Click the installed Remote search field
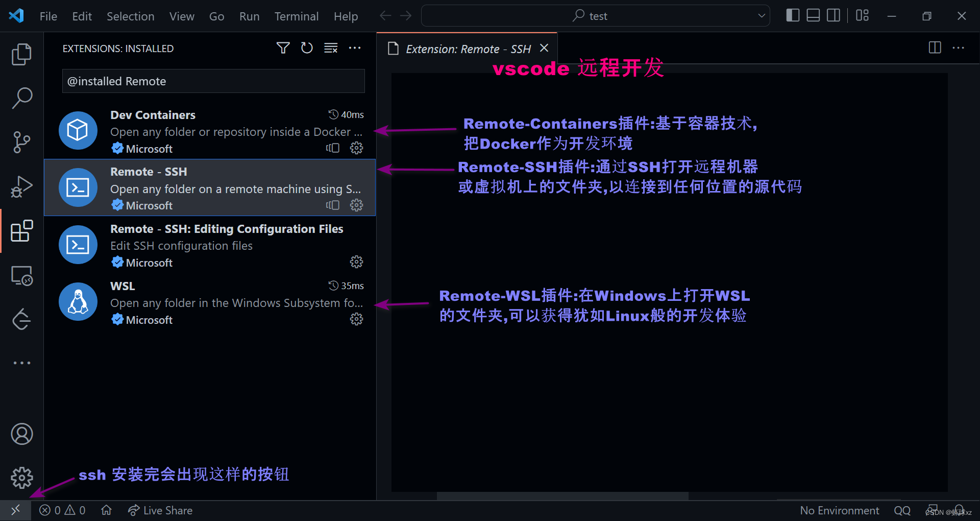The height and width of the screenshot is (521, 980). pyautogui.click(x=213, y=81)
